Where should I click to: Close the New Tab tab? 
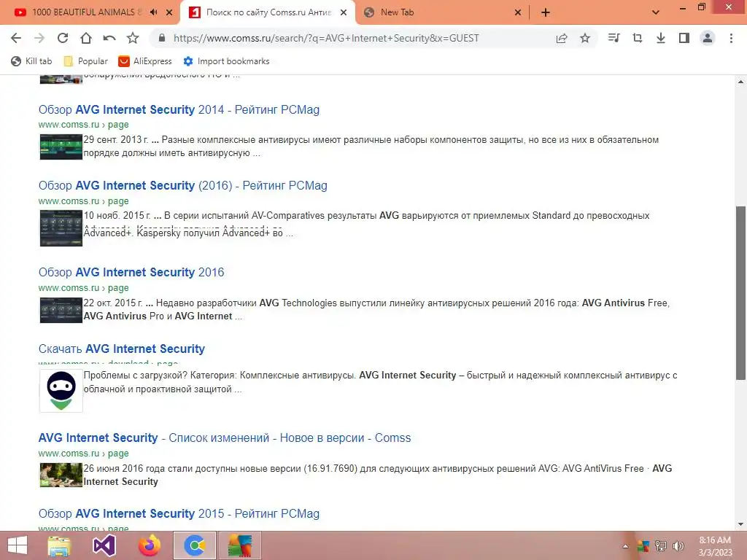(x=518, y=12)
